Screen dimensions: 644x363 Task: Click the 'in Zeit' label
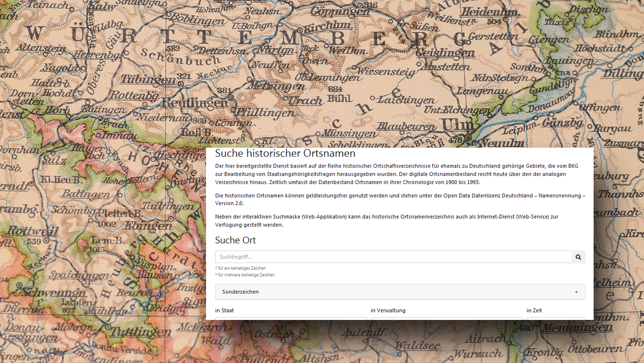coord(534,310)
